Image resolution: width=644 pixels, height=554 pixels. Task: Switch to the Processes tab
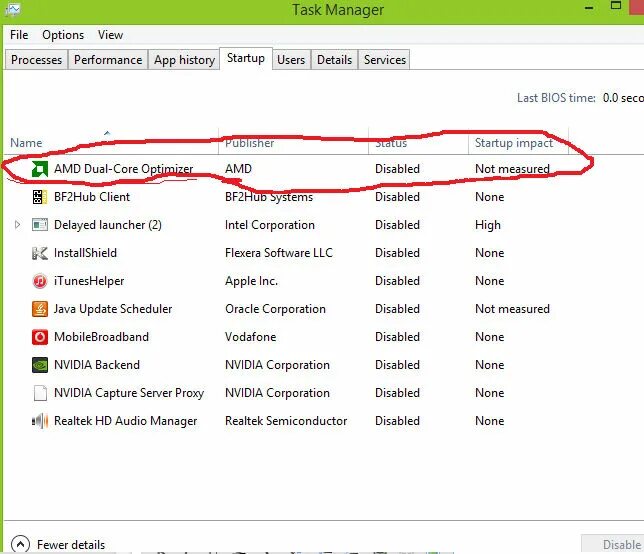[37, 60]
